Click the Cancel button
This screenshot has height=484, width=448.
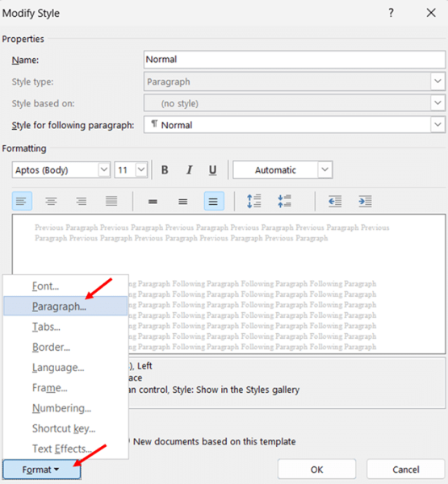pyautogui.click(x=406, y=469)
